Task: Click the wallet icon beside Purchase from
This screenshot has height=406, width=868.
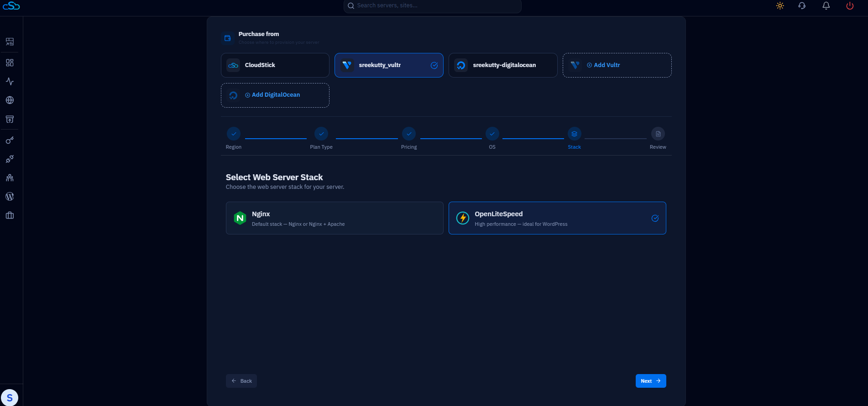Action: [x=228, y=38]
